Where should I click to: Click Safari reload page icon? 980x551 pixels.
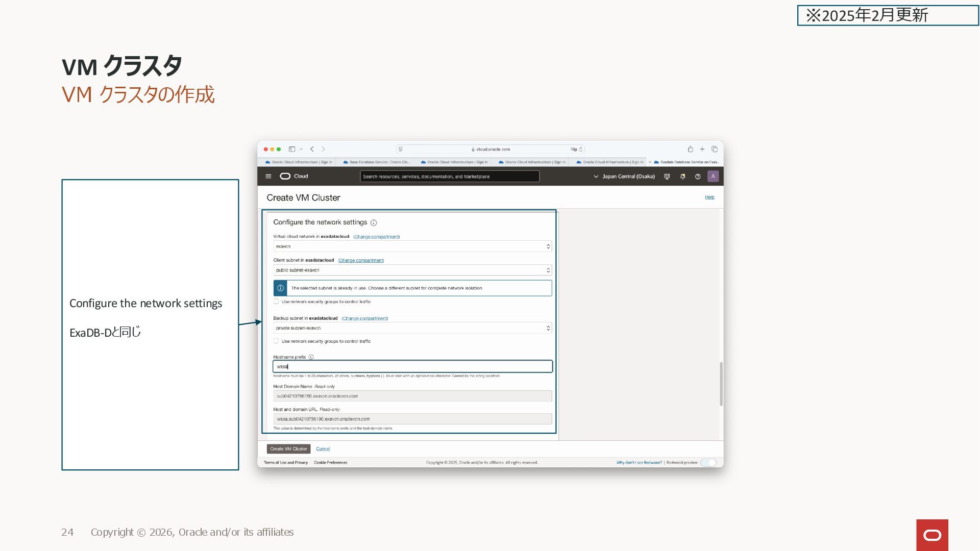point(581,149)
